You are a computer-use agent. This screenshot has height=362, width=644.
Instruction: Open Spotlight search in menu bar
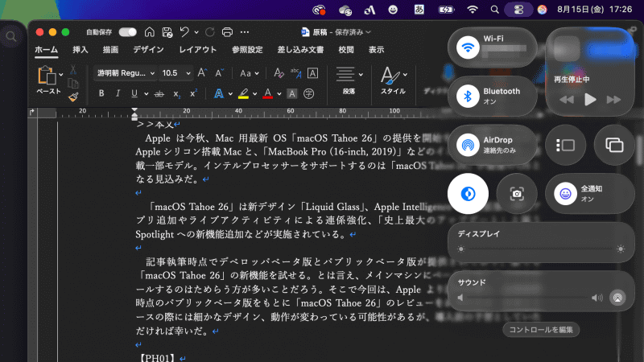pos(494,10)
